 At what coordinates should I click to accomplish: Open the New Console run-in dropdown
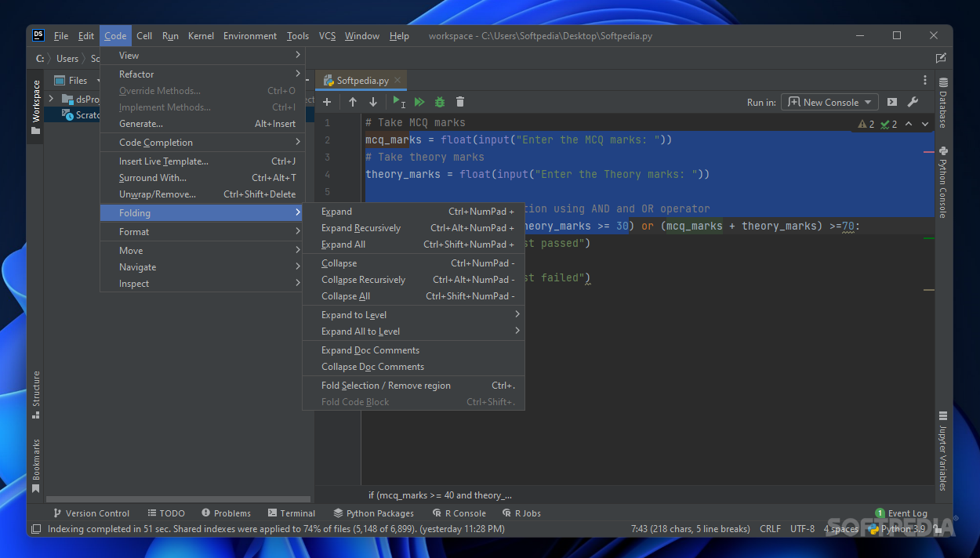(830, 102)
